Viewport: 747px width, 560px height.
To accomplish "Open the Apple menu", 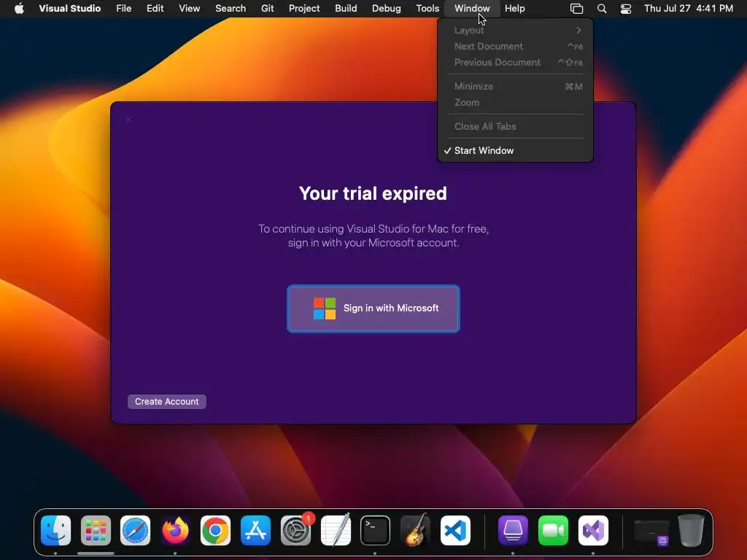I will coord(19,8).
